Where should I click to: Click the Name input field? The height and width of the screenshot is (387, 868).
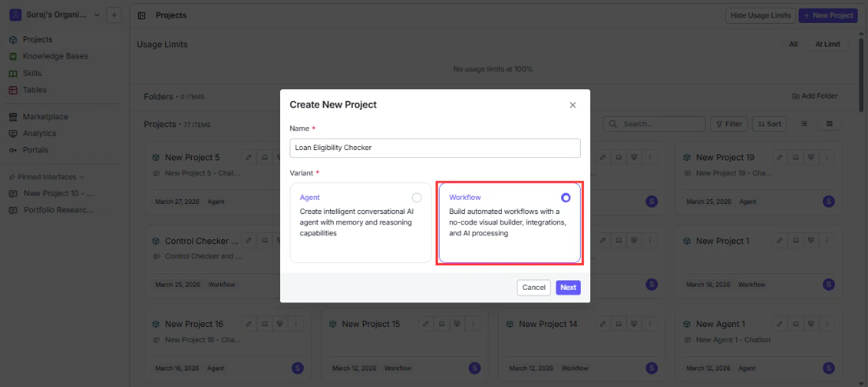click(435, 148)
